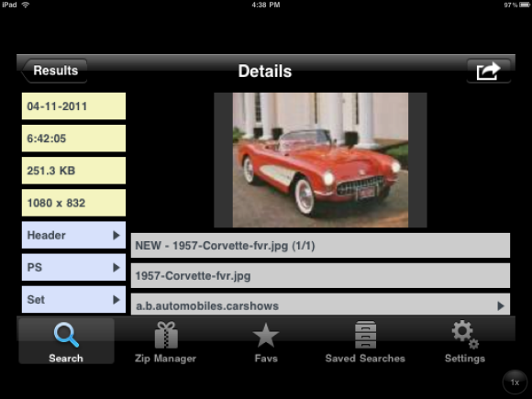Click arrow on a.b.automobiles.carshows row
The image size is (532, 399).
pos(501,305)
